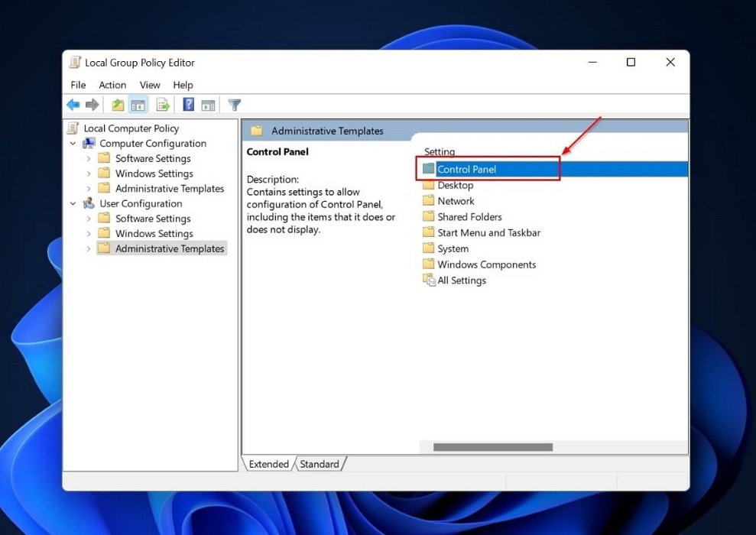Click the Up one level folder icon
Viewport: 756px width, 535px height.
[x=117, y=105]
